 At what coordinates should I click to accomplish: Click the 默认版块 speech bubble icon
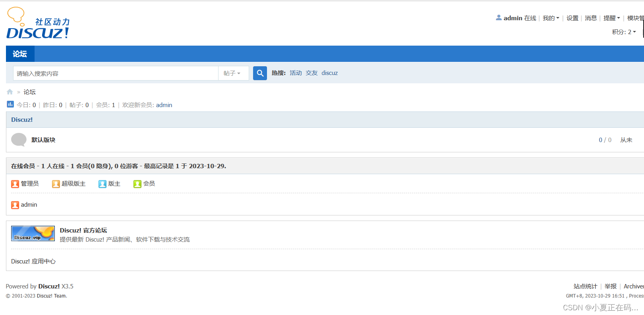(x=19, y=140)
